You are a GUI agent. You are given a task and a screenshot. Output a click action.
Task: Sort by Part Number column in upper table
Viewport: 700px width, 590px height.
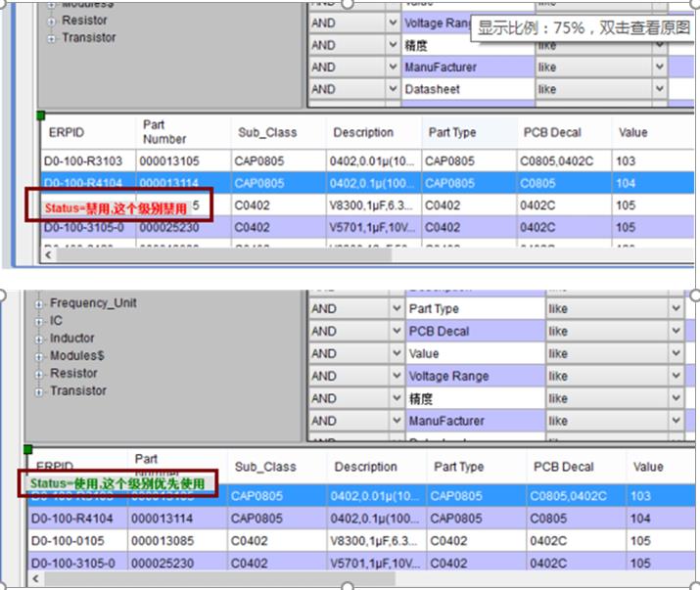click(x=183, y=132)
